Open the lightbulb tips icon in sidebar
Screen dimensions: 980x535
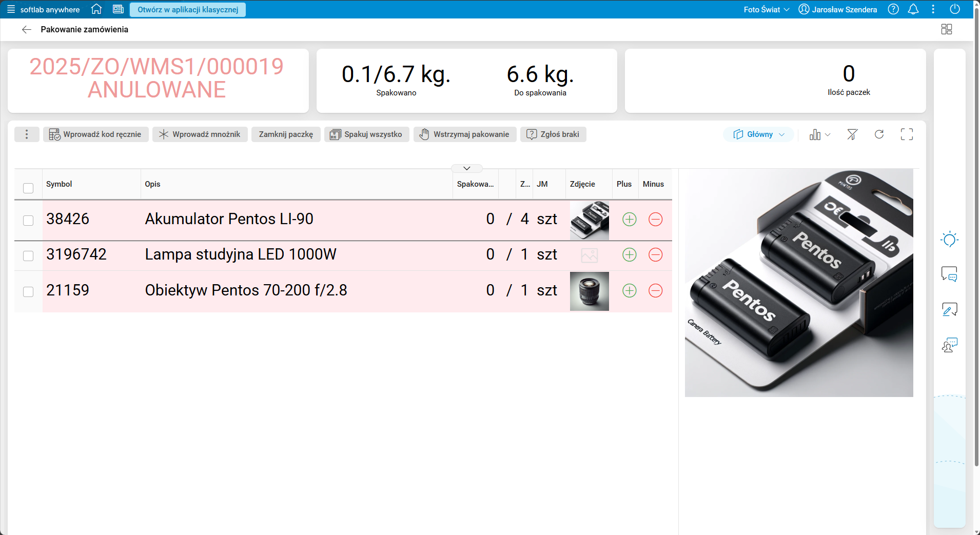(x=950, y=240)
